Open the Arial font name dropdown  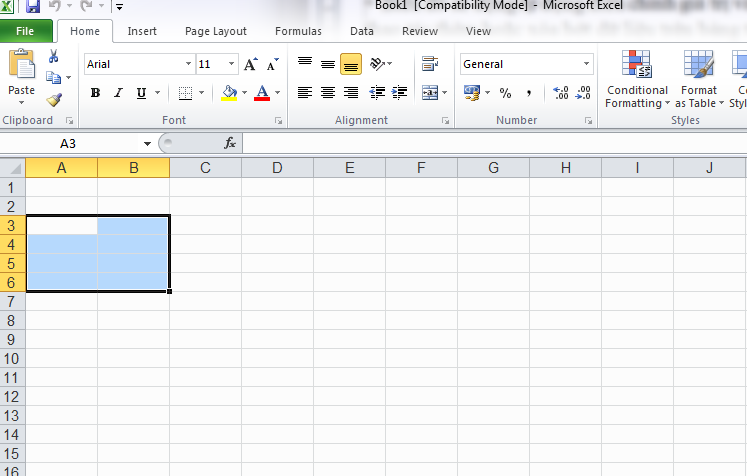(x=189, y=64)
